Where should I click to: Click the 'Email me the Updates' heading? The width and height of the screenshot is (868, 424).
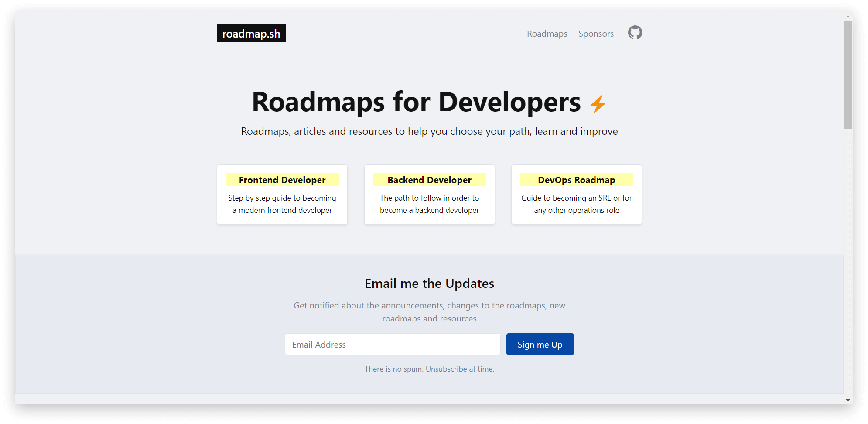[x=430, y=284]
